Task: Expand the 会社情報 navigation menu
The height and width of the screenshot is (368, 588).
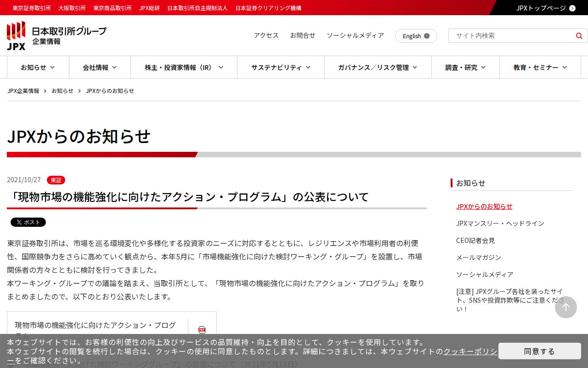Action: [100, 67]
